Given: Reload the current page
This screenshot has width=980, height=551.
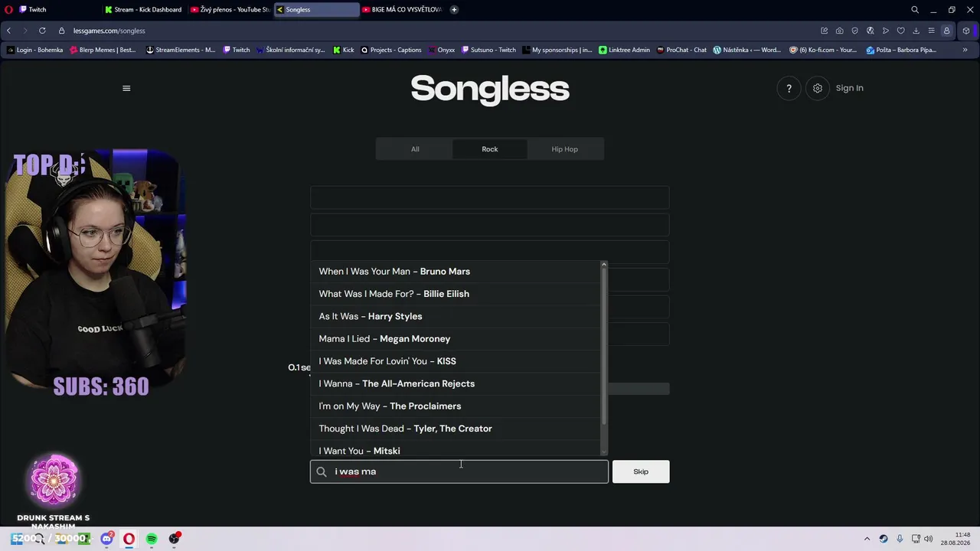Looking at the screenshot, I should coord(41,31).
